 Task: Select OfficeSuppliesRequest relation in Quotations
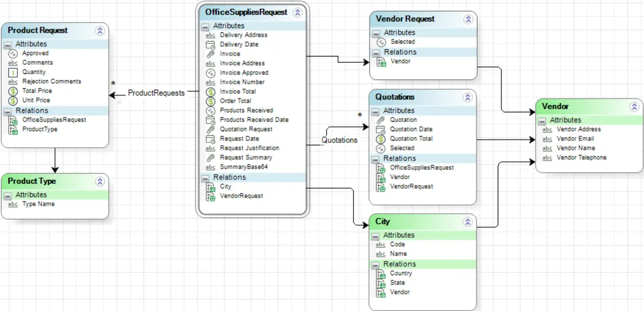[x=422, y=168]
